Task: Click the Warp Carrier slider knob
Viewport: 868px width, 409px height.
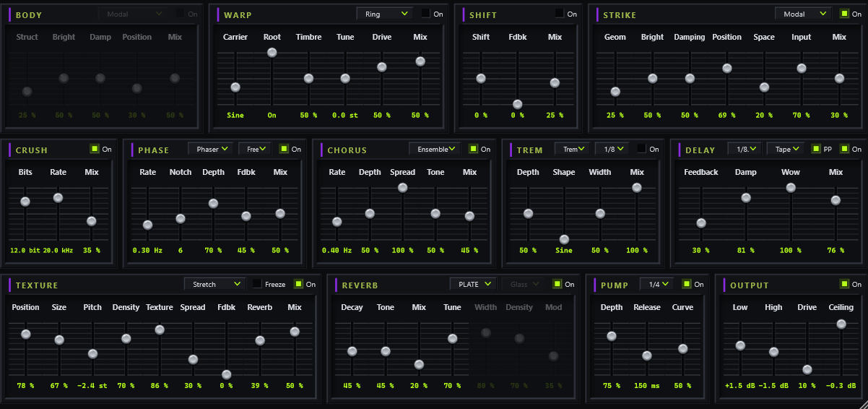Action: pyautogui.click(x=235, y=87)
